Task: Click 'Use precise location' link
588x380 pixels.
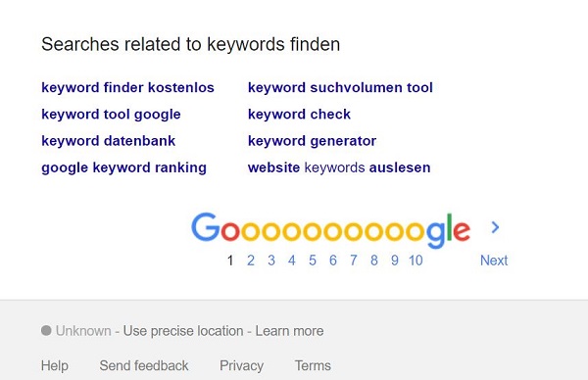Action: pos(183,331)
